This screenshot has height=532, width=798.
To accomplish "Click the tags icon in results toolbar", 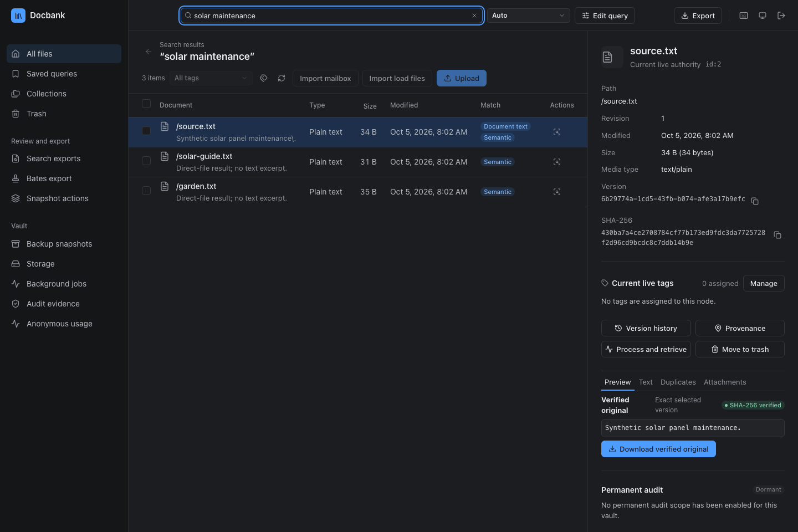I will [x=264, y=78].
